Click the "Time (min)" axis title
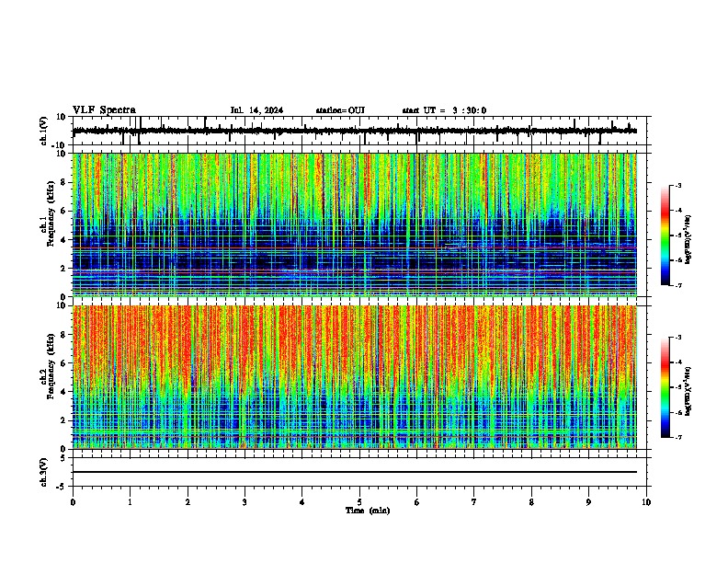 (368, 511)
